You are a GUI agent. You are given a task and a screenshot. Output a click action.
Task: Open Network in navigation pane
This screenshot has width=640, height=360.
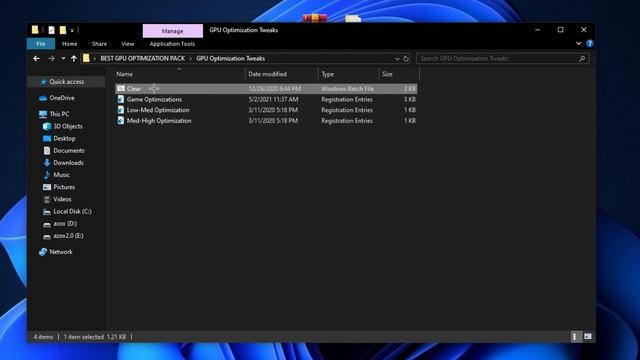pos(60,252)
